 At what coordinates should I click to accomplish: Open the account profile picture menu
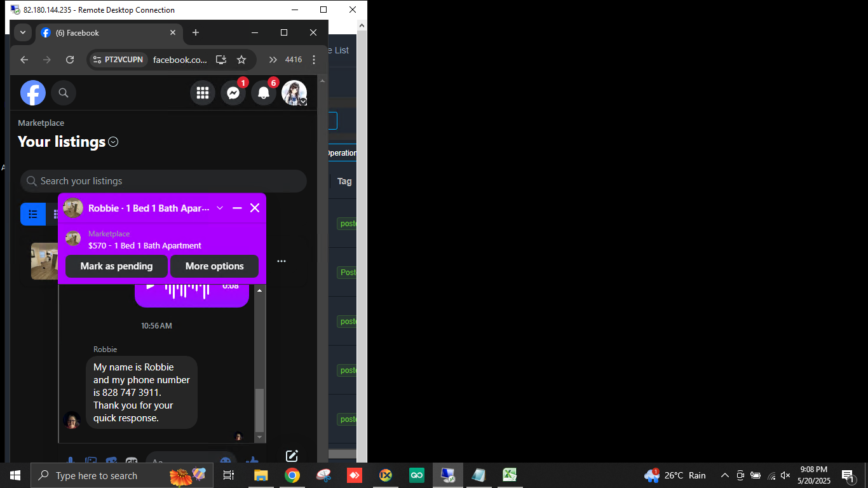[294, 93]
